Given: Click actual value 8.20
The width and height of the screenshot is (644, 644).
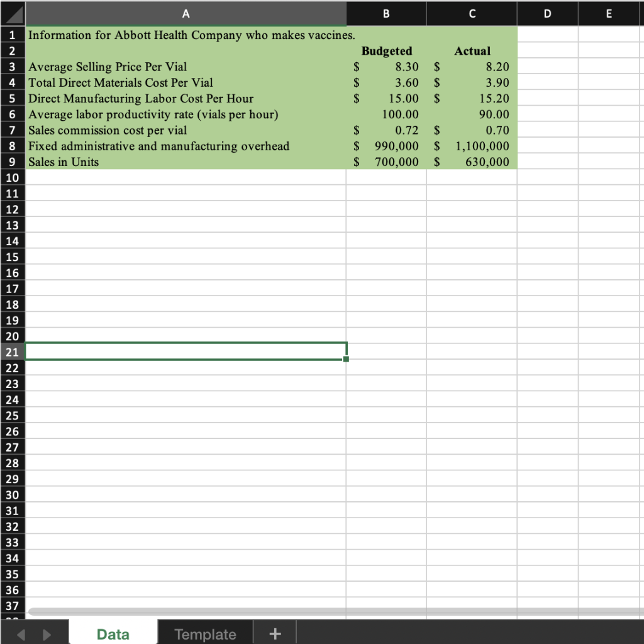Looking at the screenshot, I should pos(472,67).
